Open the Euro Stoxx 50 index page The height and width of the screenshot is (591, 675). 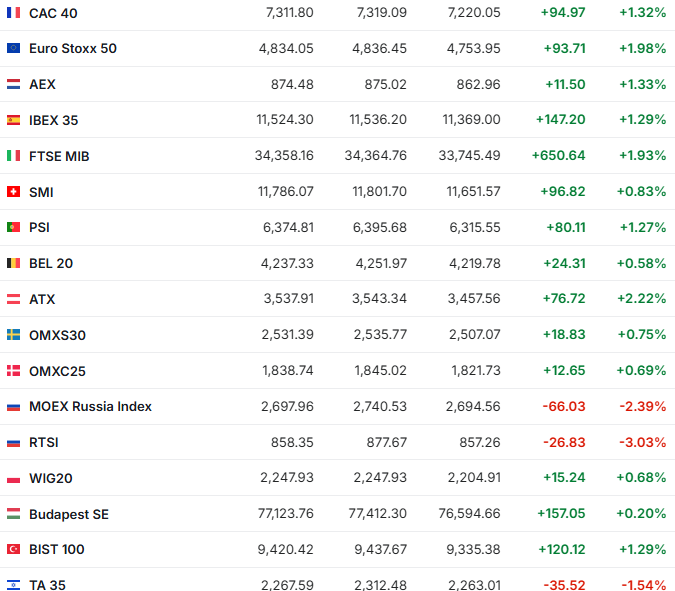pyautogui.click(x=73, y=48)
